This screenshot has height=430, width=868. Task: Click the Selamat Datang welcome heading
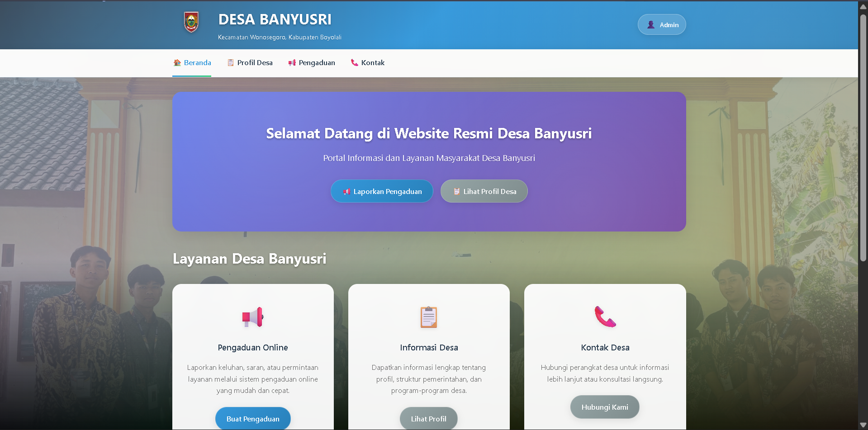[429, 133]
